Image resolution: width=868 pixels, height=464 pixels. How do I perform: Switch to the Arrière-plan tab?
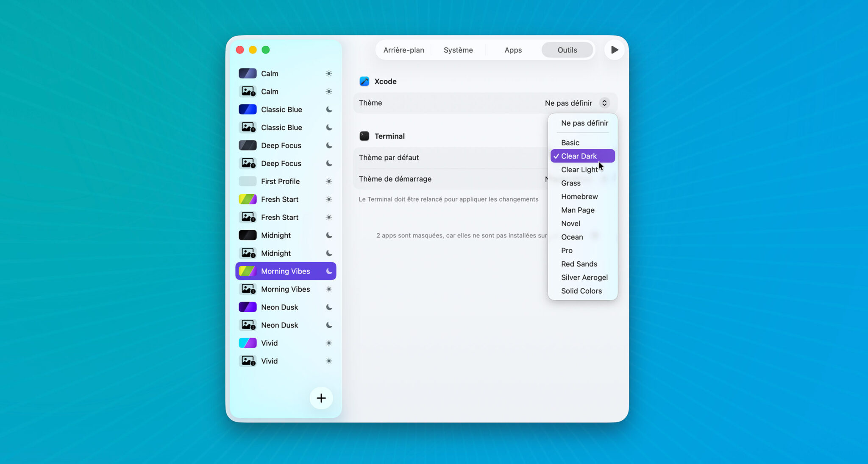point(403,50)
